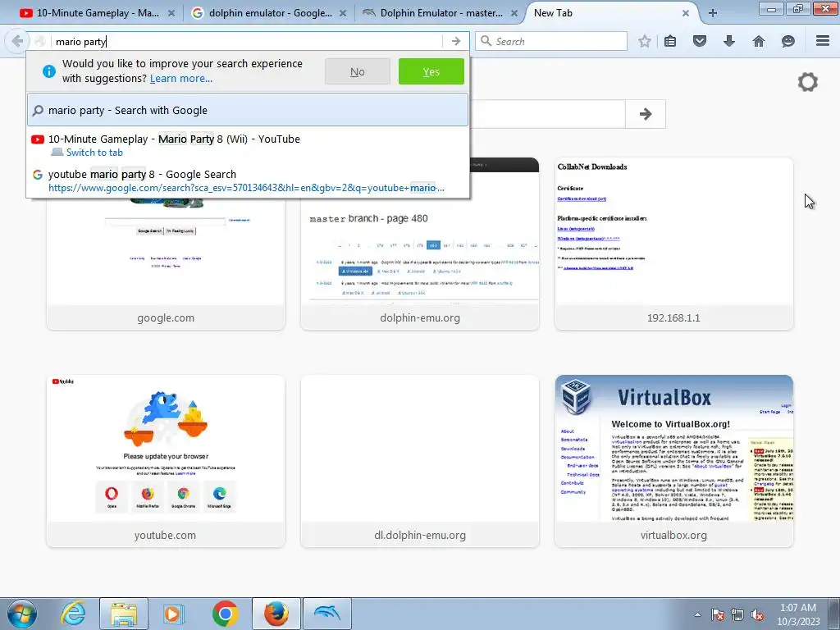Click inside the URL bar text
Viewport: 840px width, 630px height.
(x=246, y=41)
